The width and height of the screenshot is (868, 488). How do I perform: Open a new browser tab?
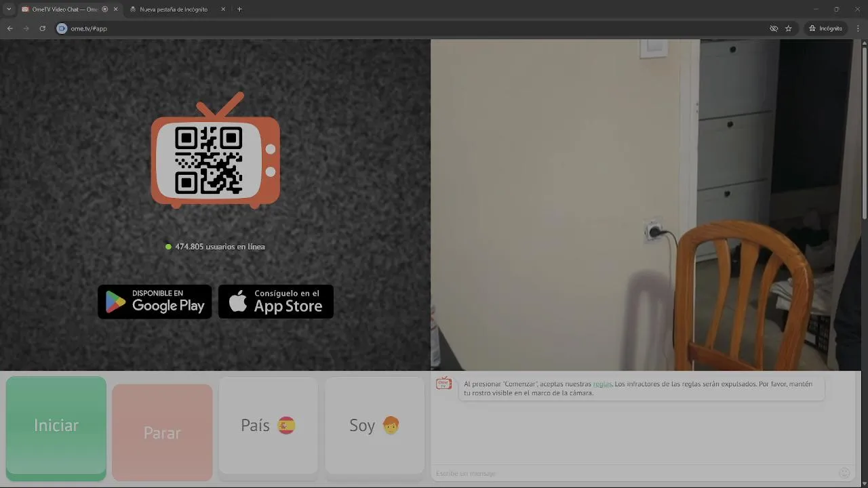pyautogui.click(x=239, y=9)
